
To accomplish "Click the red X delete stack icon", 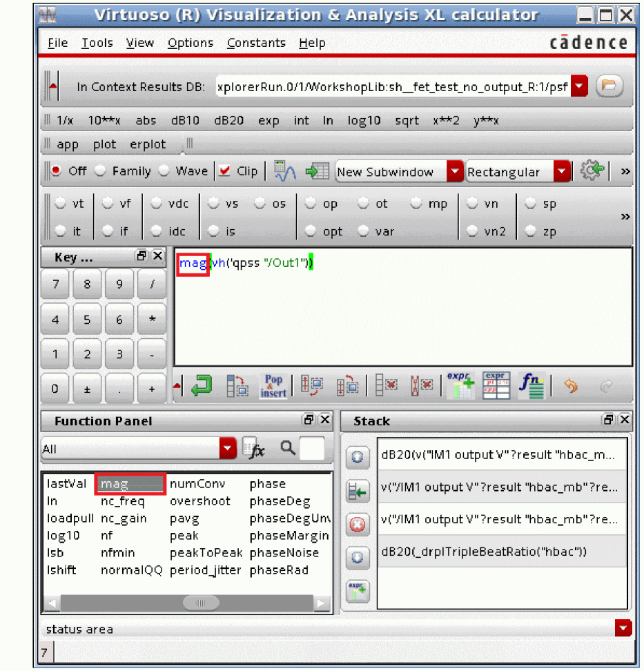I will 358,524.
